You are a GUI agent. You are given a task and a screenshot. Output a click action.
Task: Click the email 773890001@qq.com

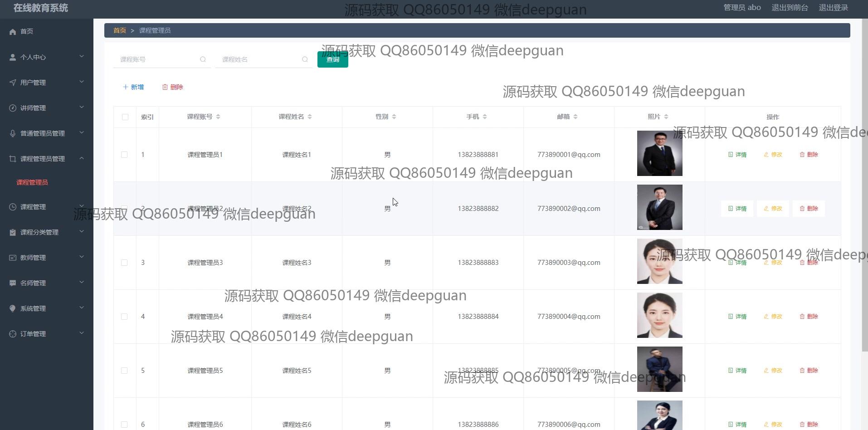click(x=569, y=155)
